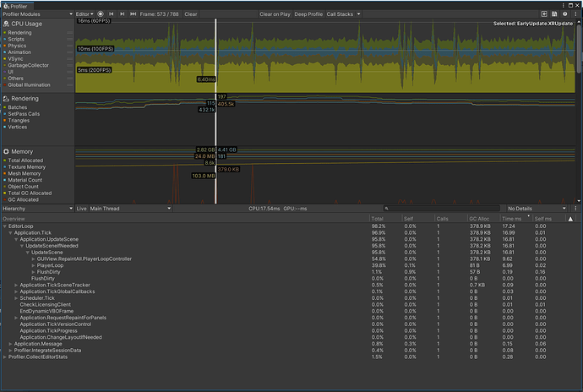Click the save profiler data icon

point(555,14)
